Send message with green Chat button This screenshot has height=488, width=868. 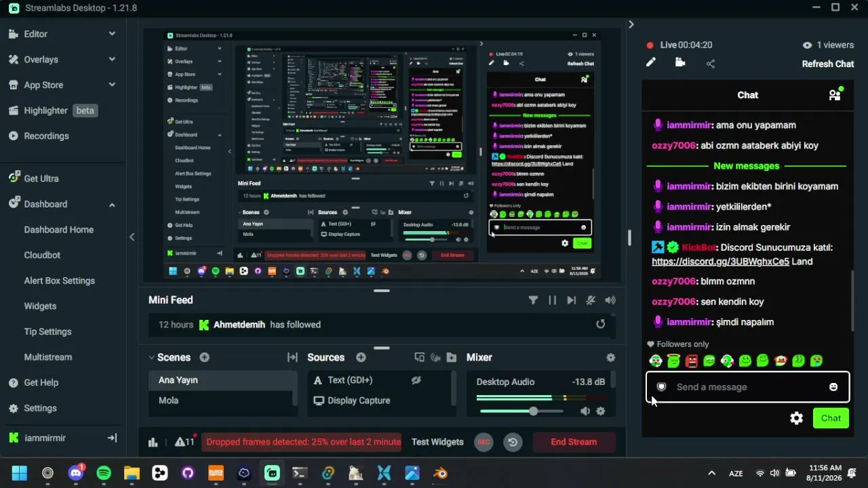(831, 418)
